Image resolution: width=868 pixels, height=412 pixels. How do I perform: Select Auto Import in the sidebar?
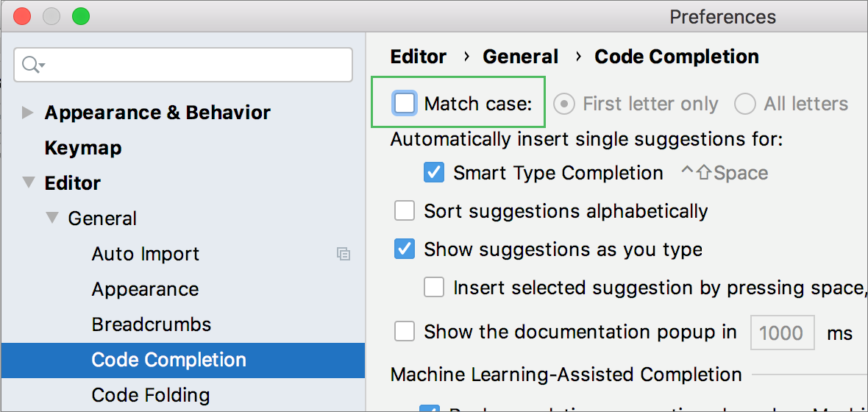pyautogui.click(x=146, y=254)
